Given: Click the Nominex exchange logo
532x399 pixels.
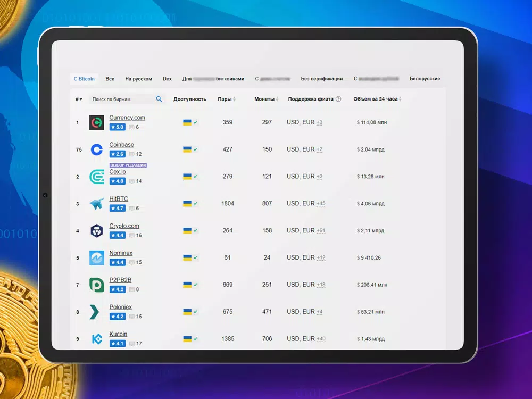Looking at the screenshot, I should 96,258.
